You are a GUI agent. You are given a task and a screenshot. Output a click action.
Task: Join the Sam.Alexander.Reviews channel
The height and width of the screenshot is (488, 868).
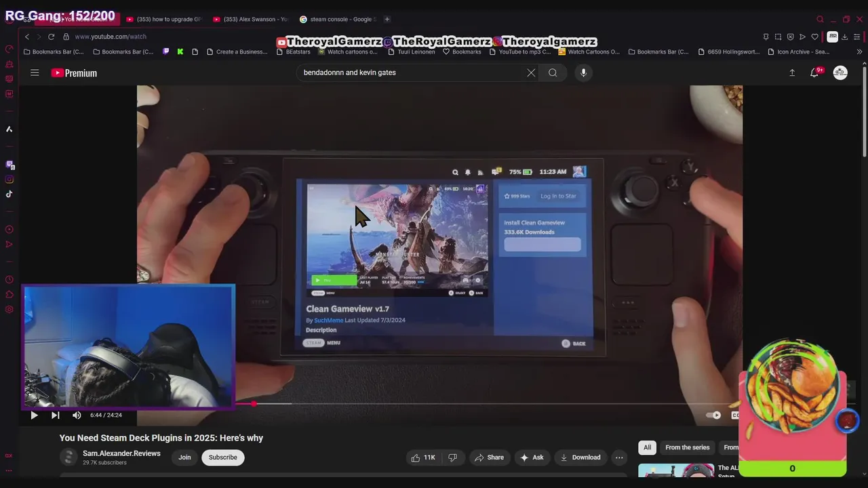point(184,457)
